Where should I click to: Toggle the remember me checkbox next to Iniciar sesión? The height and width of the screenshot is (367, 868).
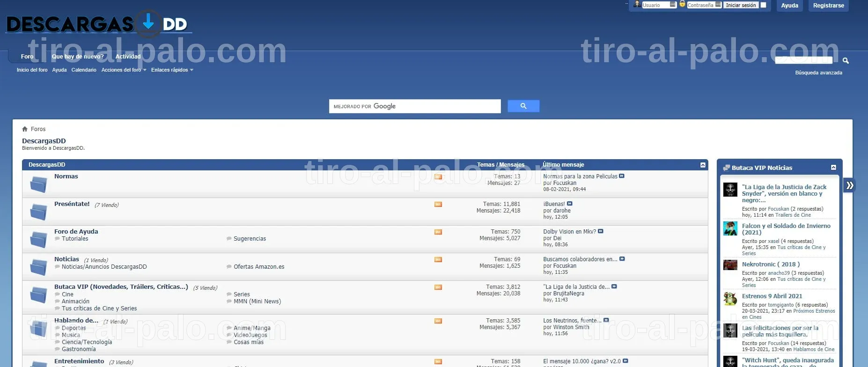click(x=763, y=5)
